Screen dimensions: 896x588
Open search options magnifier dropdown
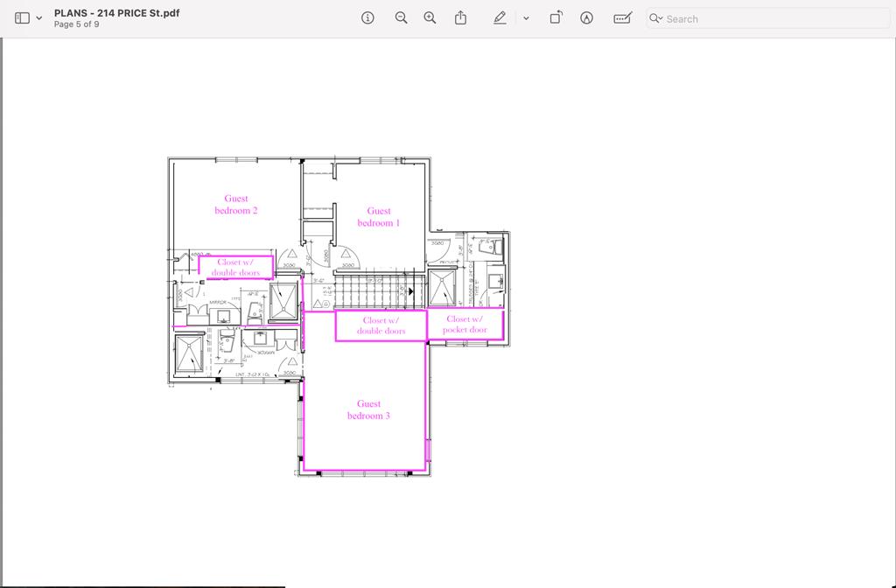click(656, 18)
